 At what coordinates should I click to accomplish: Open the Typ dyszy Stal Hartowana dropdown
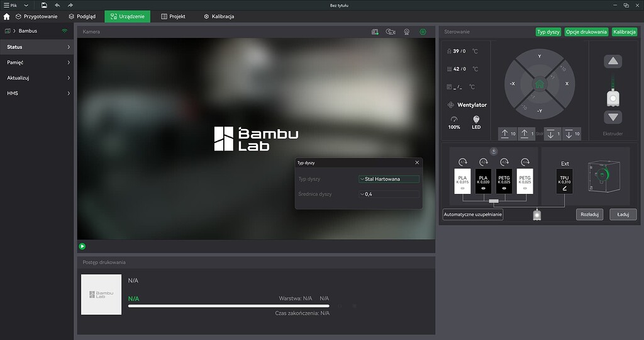(x=389, y=179)
